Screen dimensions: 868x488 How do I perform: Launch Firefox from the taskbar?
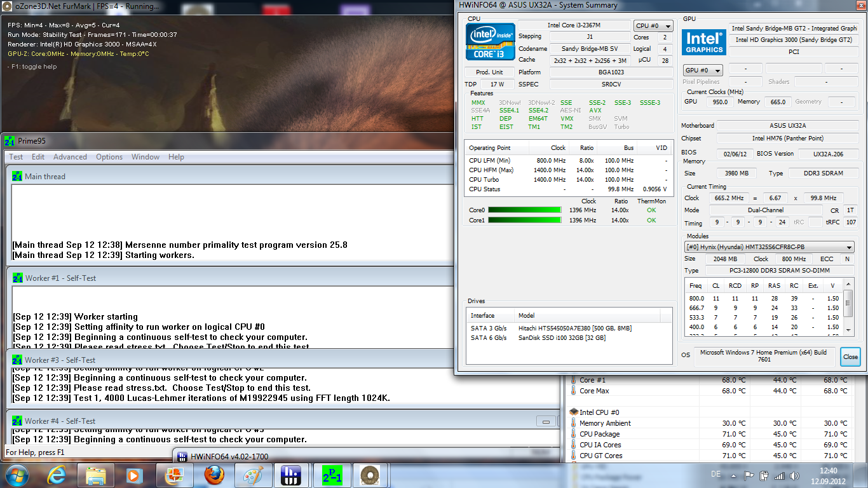[214, 475]
